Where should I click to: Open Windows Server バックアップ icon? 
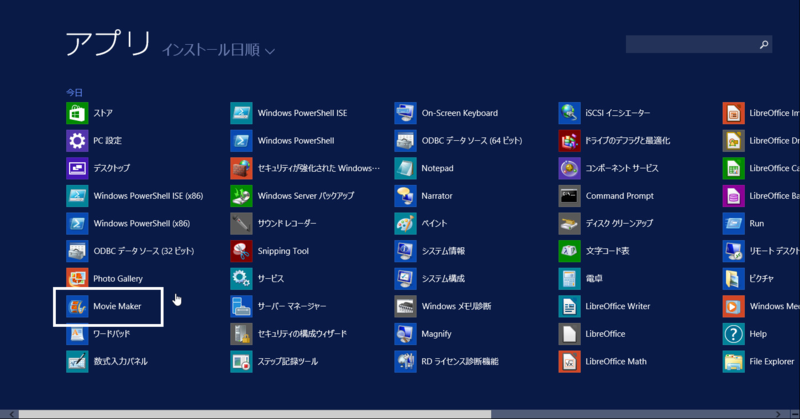(241, 195)
